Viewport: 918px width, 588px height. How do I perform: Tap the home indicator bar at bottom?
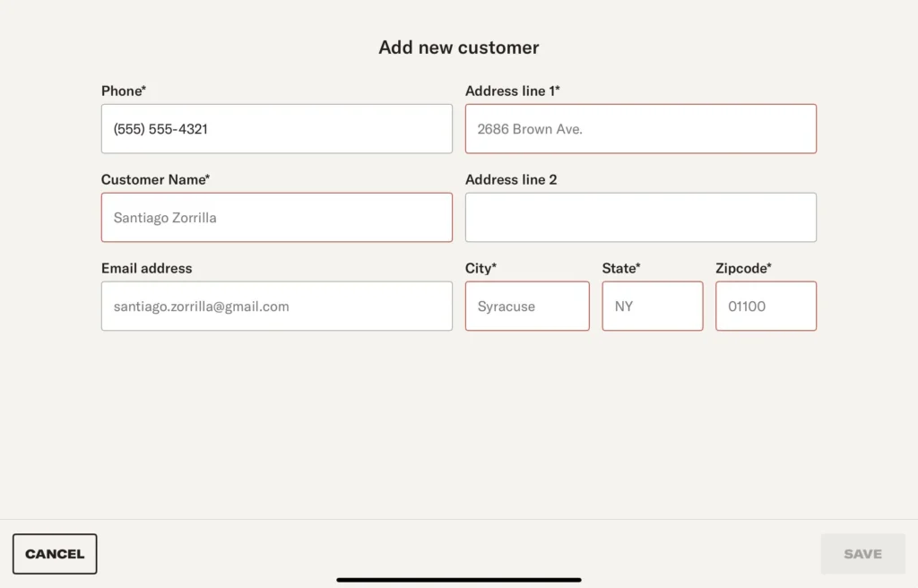click(459, 580)
